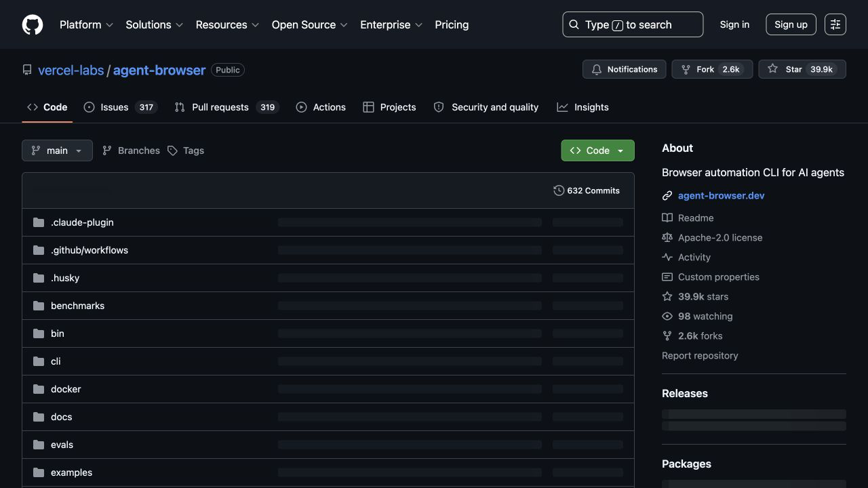
Task: Open Custom properties
Action: [711, 277]
